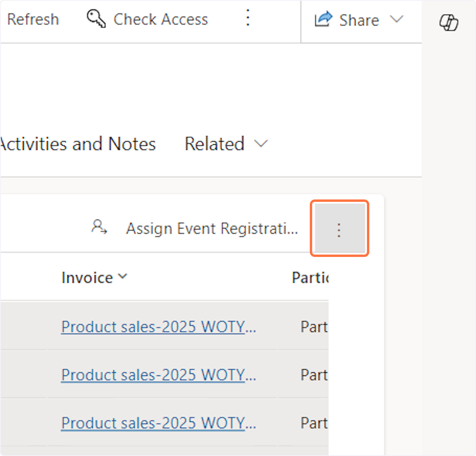The width and height of the screenshot is (476, 456).
Task: Open the top command bar overflow menu
Action: [248, 18]
